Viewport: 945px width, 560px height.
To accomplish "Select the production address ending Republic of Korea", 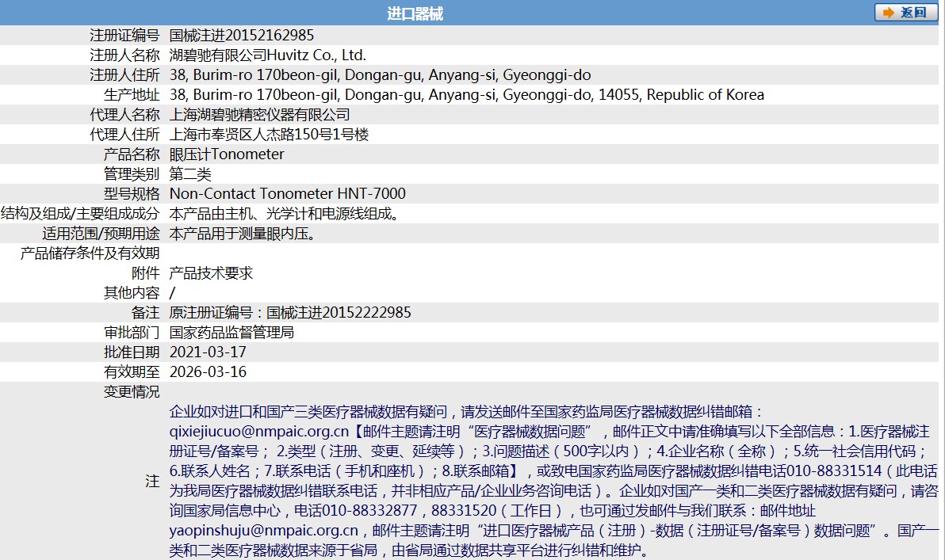I will coord(467,95).
